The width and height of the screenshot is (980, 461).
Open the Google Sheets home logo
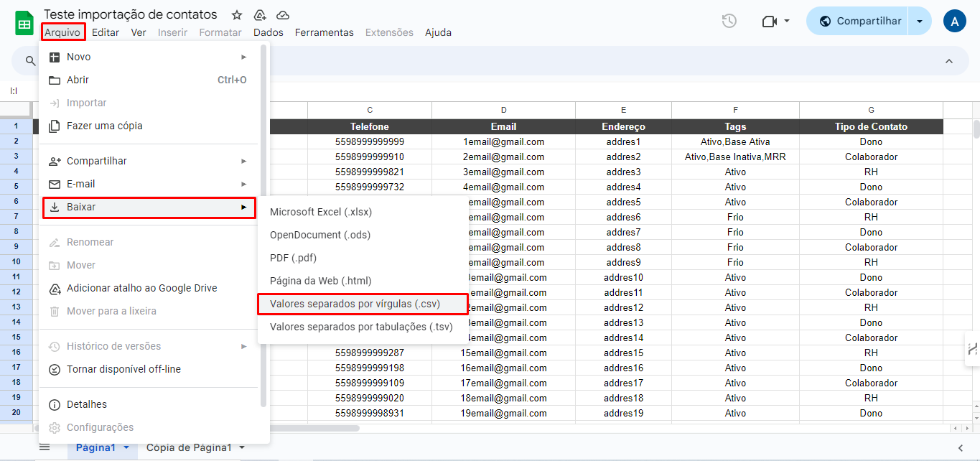pyautogui.click(x=24, y=23)
